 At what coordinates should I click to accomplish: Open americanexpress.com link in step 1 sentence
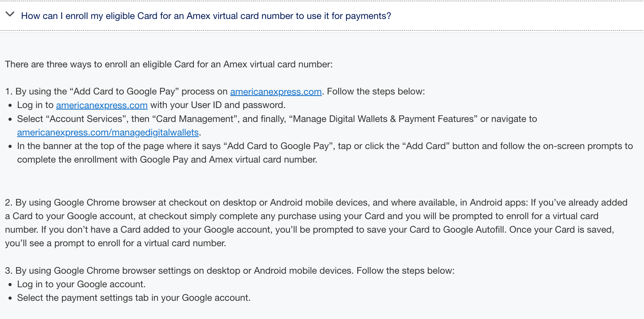tap(276, 92)
